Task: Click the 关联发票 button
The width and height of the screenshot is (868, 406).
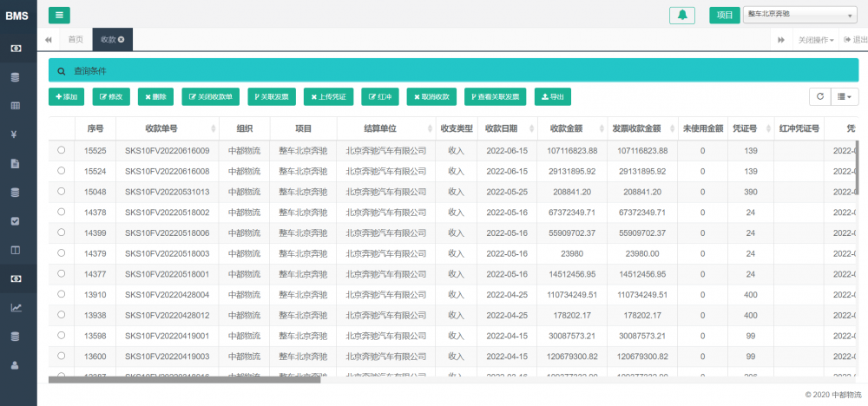Action: (272, 97)
